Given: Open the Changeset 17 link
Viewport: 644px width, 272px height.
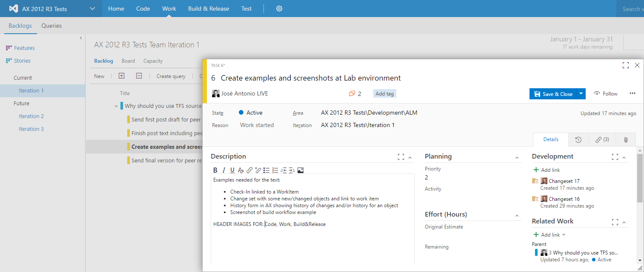Looking at the screenshot, I should (x=564, y=181).
